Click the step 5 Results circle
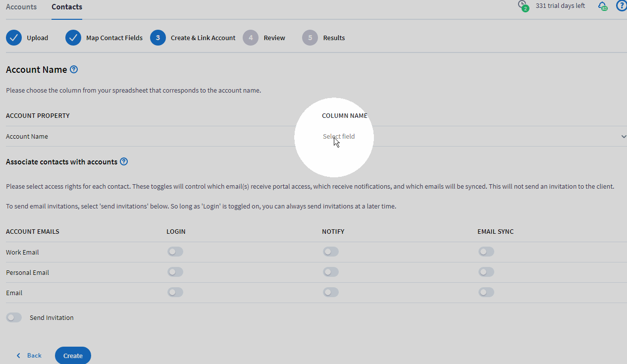This screenshot has width=627, height=364. point(310,38)
